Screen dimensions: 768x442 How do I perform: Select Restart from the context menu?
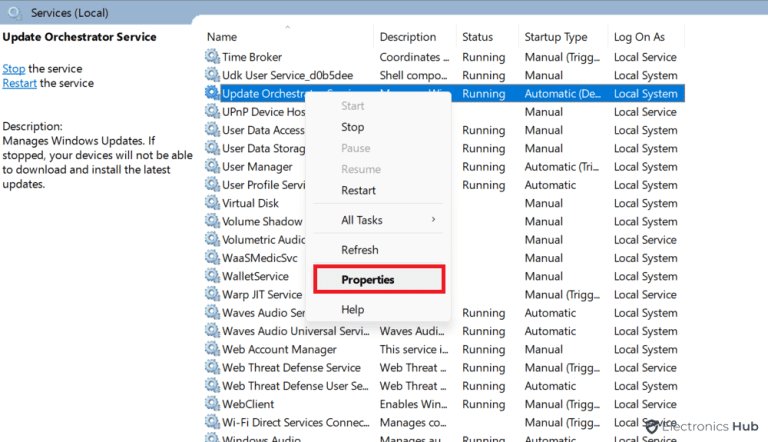coord(359,190)
